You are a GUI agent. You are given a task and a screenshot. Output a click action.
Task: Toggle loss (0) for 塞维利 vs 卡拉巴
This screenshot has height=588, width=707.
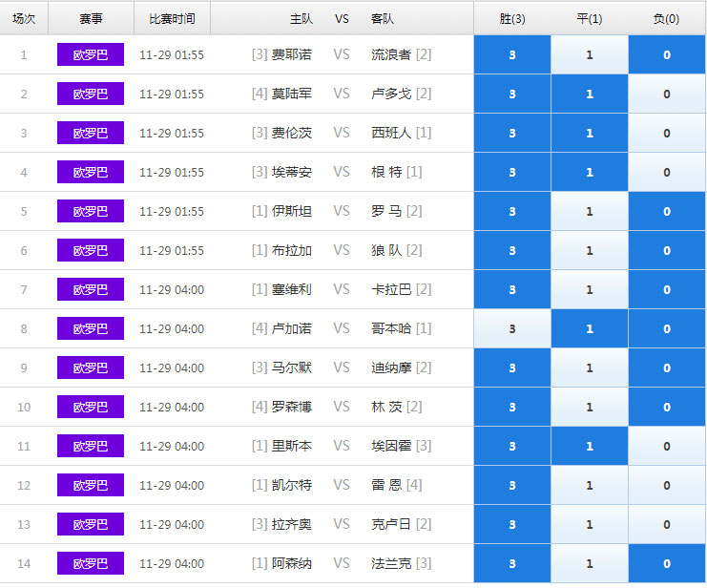click(666, 289)
